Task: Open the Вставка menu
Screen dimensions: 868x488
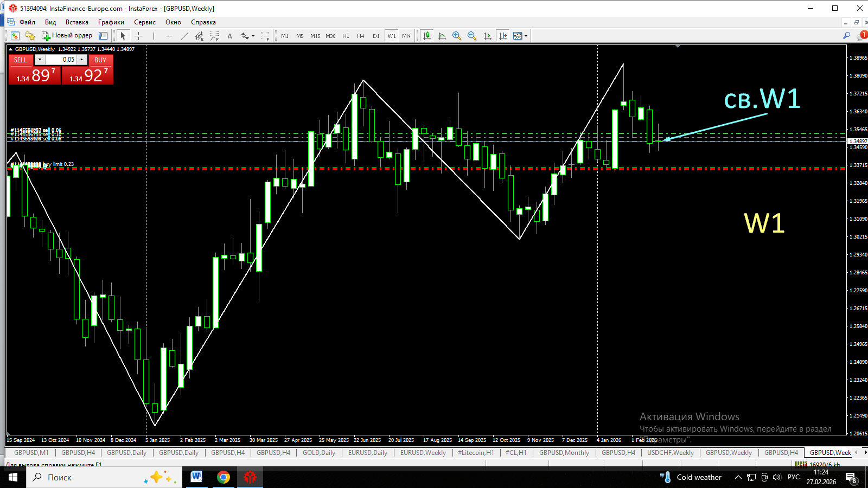Action: (77, 22)
